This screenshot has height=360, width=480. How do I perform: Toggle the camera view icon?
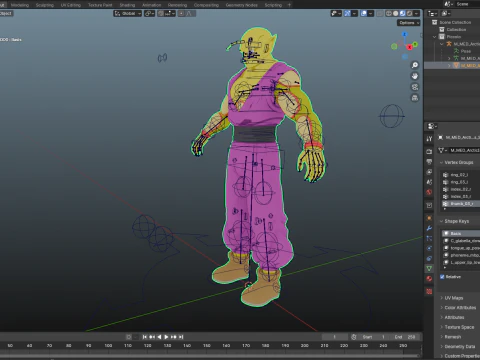(x=415, y=87)
